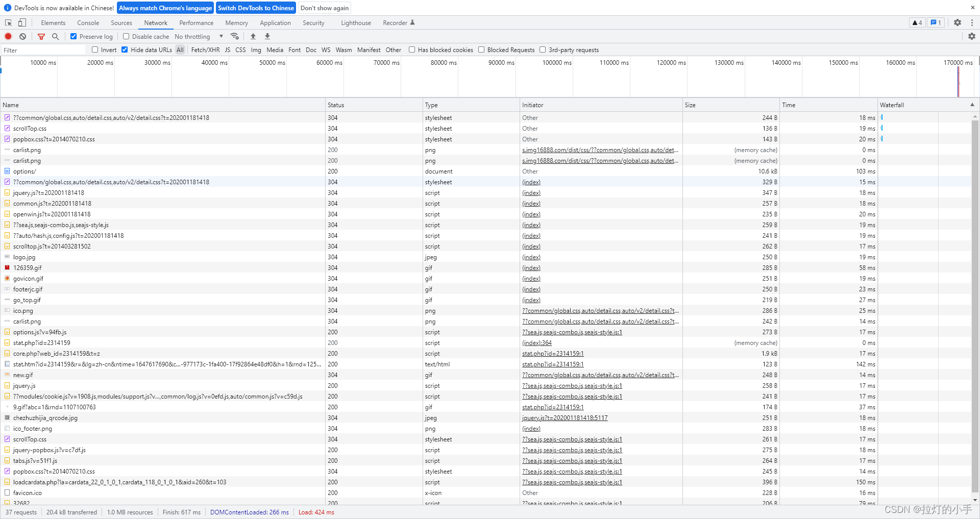Switch to the Console tab
This screenshot has height=519, width=980.
tap(88, 23)
